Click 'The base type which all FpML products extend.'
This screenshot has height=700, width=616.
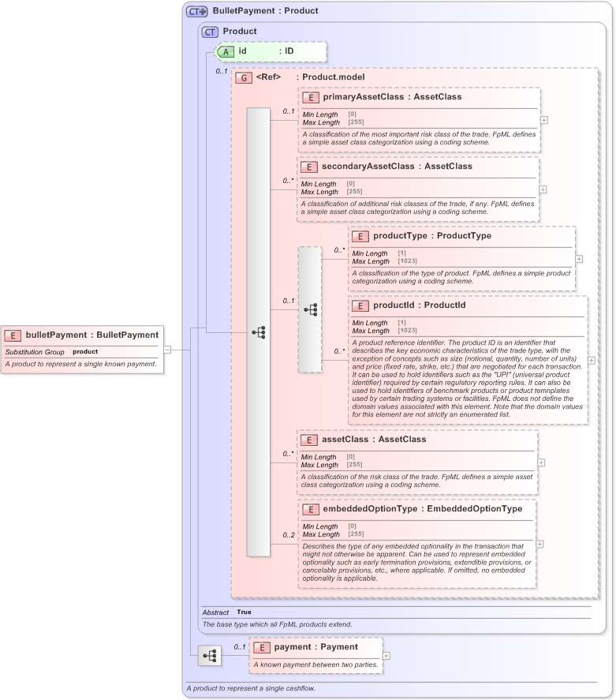(277, 624)
